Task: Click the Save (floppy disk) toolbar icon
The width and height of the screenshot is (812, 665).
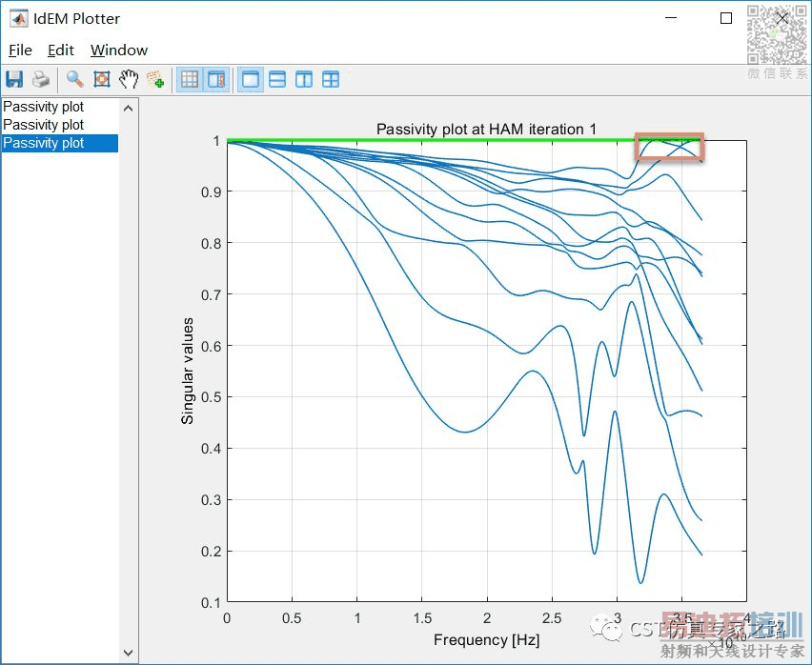Action: click(14, 80)
